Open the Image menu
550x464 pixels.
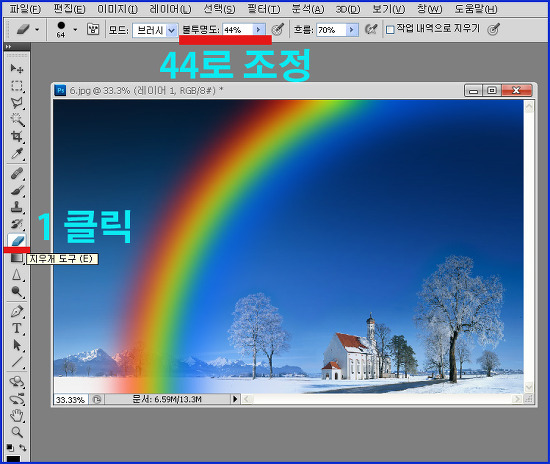118,9
